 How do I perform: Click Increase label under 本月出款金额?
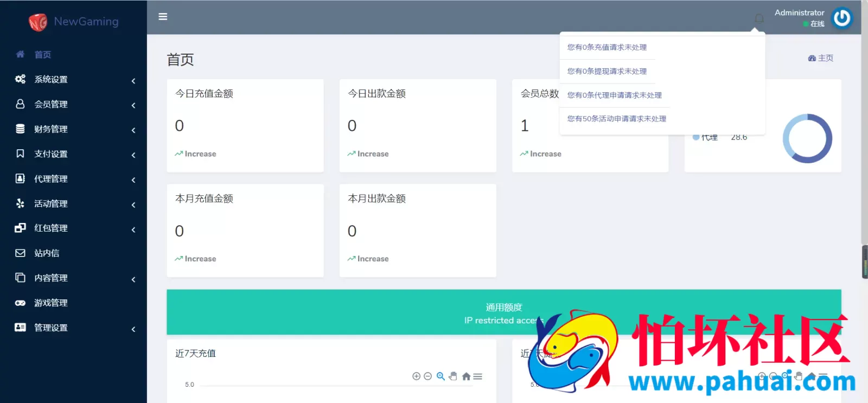(x=373, y=259)
